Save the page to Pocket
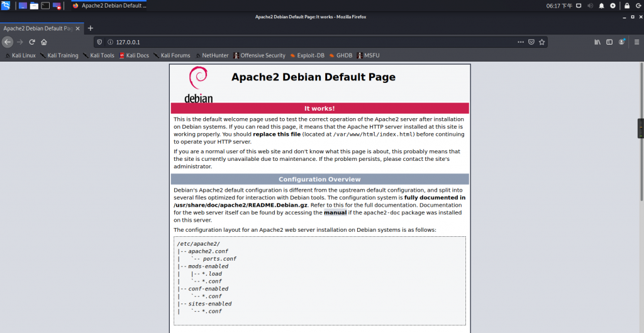The height and width of the screenshot is (333, 644). click(x=531, y=42)
